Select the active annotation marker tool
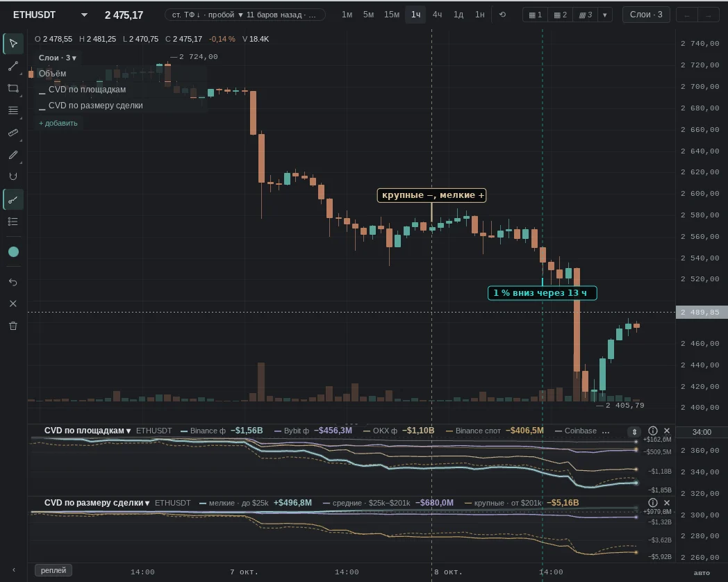728x582 pixels. pos(13,199)
